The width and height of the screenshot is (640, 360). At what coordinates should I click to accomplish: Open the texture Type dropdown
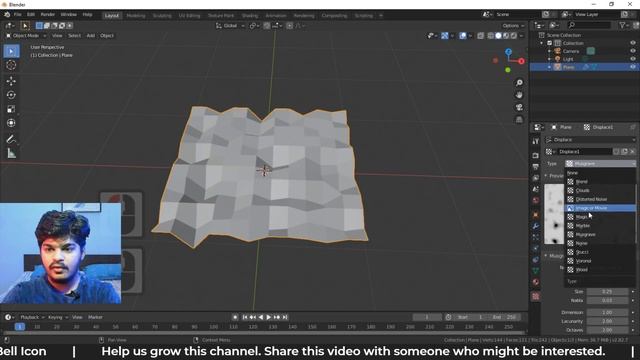(600, 164)
